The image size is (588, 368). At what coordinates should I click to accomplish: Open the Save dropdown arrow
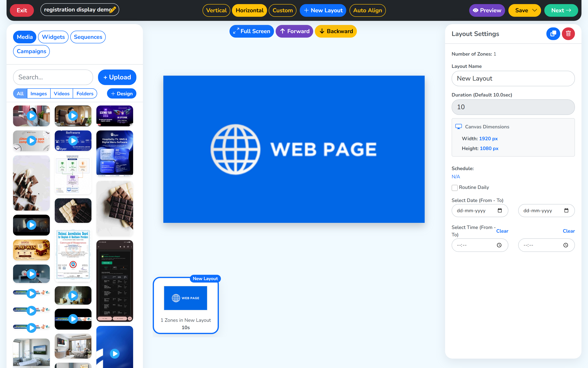point(535,10)
